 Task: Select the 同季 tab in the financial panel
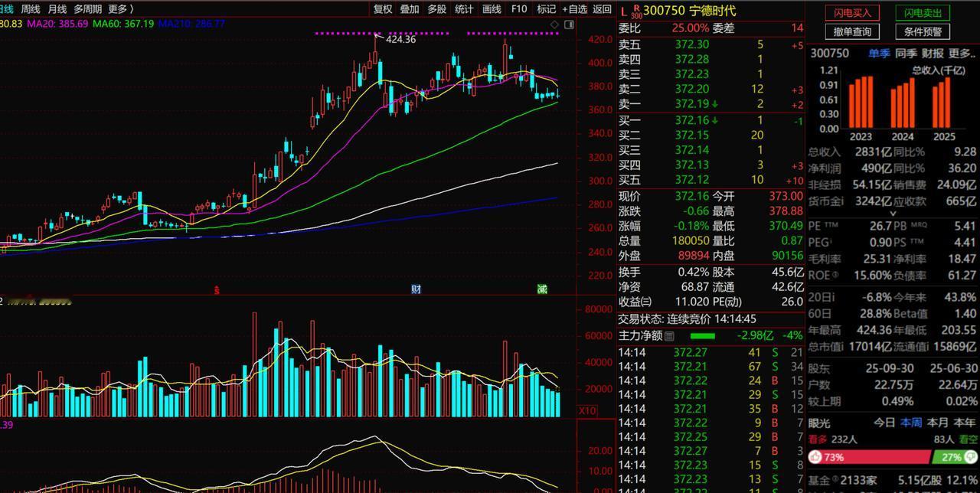[906, 54]
